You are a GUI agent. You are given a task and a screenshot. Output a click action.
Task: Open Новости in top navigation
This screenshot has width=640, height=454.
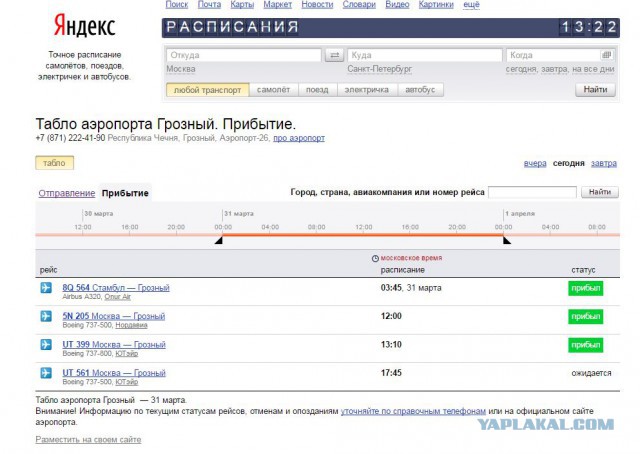click(317, 4)
